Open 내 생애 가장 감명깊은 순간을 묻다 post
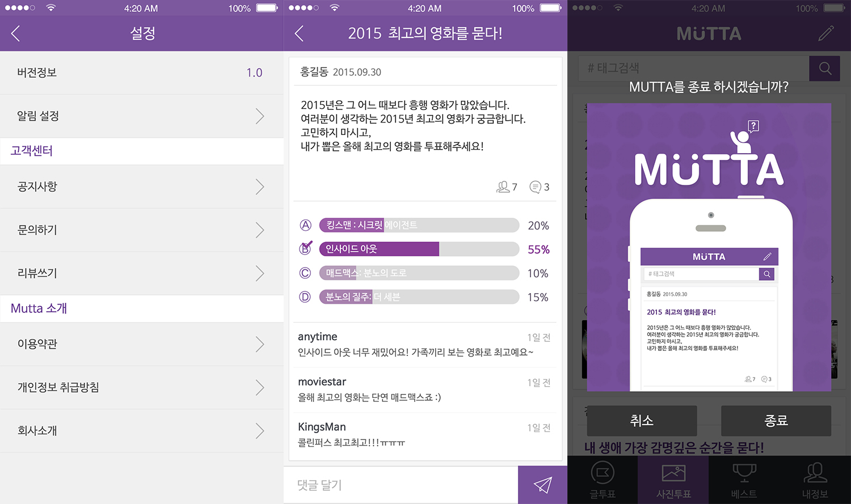 pyautogui.click(x=674, y=447)
